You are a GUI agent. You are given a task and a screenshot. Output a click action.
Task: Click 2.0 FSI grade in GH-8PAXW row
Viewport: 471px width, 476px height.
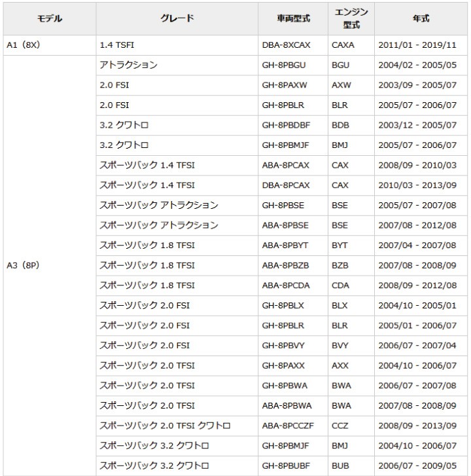[x=177, y=85]
